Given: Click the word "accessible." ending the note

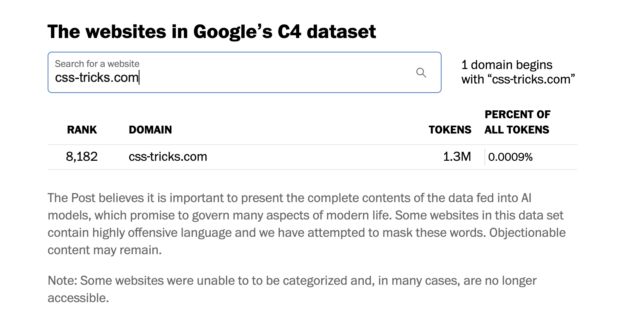Looking at the screenshot, I should coord(78,298).
